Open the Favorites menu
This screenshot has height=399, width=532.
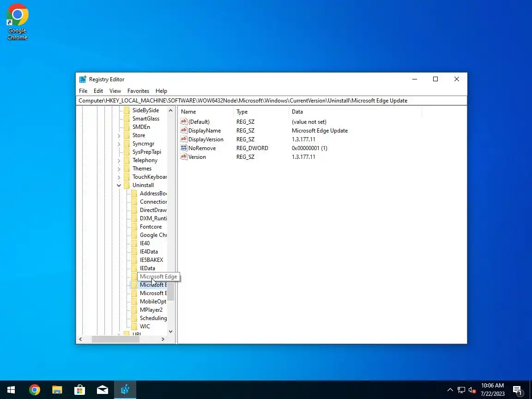pyautogui.click(x=138, y=91)
